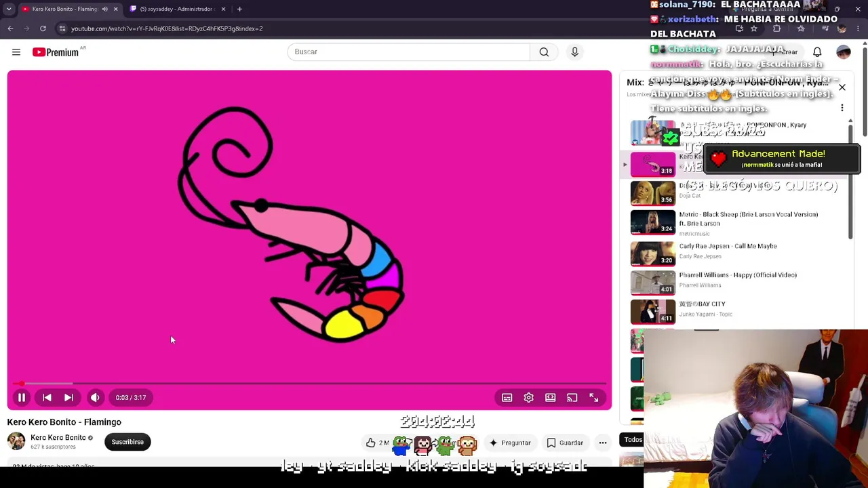Save the video with Guardar

[565, 443]
